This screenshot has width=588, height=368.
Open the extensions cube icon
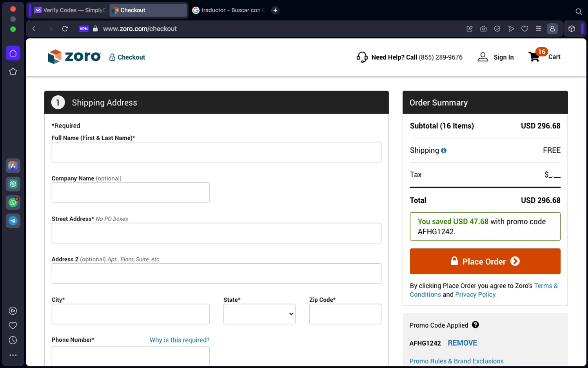click(572, 29)
